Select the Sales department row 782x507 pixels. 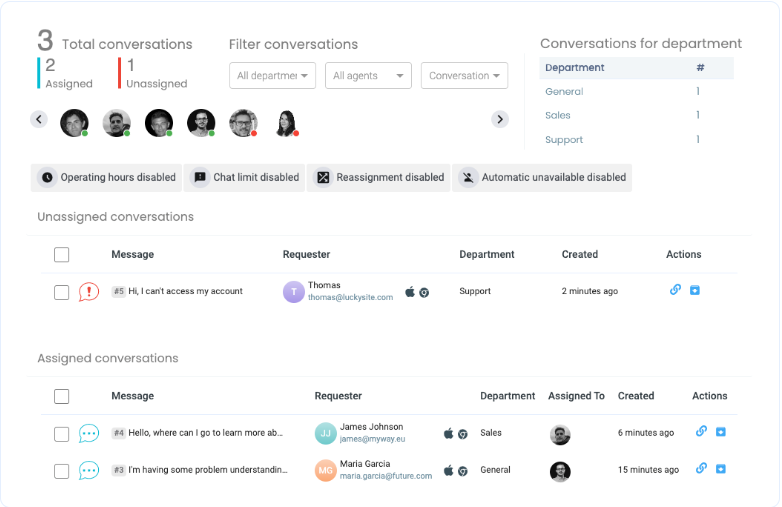click(x=558, y=116)
